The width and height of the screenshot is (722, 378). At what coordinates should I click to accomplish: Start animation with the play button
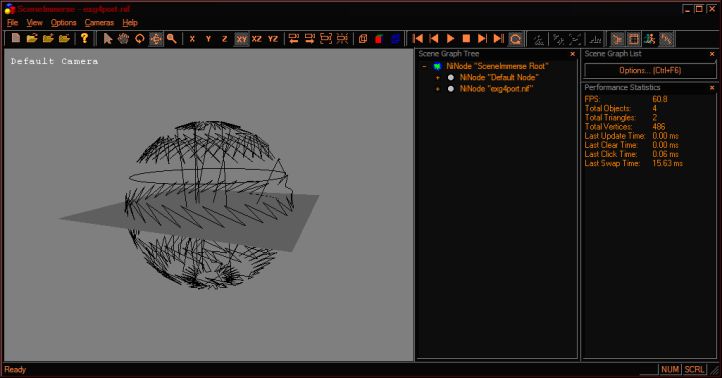[450, 39]
